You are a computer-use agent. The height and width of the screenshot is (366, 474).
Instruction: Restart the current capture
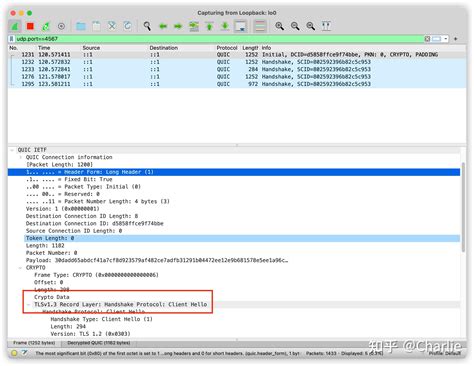click(46, 26)
